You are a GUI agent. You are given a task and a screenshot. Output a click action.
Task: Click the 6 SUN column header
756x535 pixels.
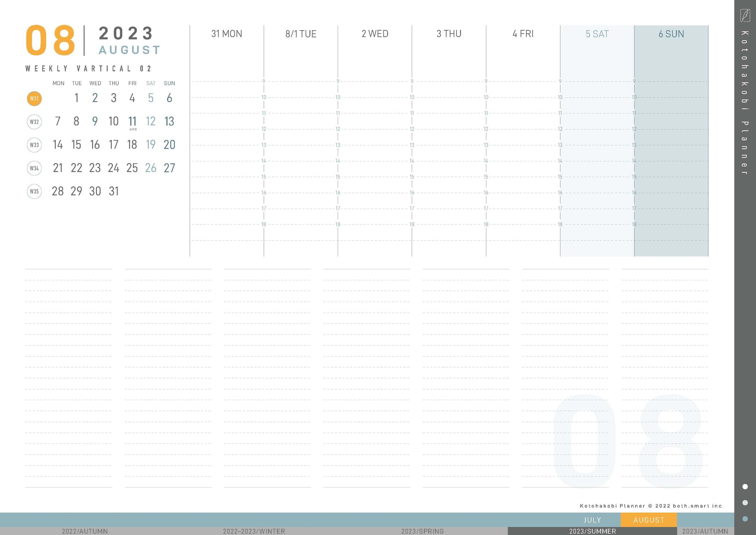(671, 34)
